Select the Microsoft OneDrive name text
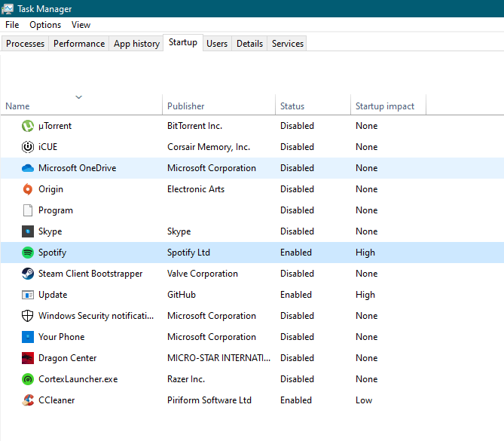Screen dimensions: 504x441 pyautogui.click(x=77, y=168)
